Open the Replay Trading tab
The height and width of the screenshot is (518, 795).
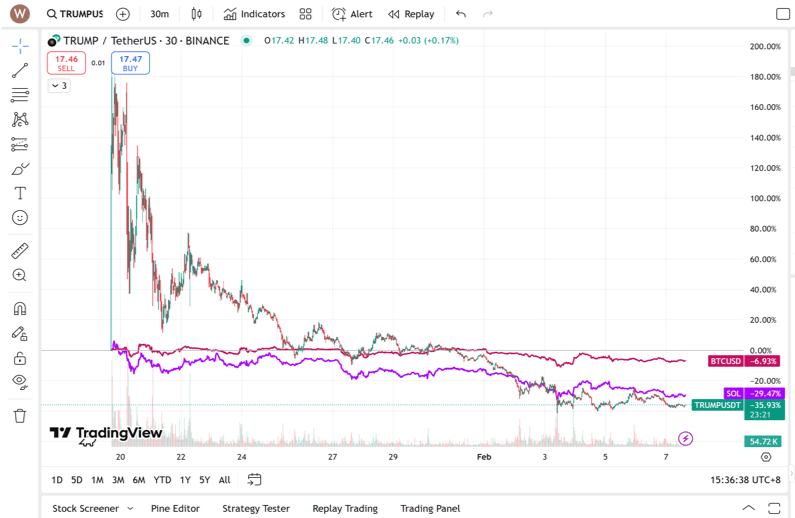click(x=345, y=508)
